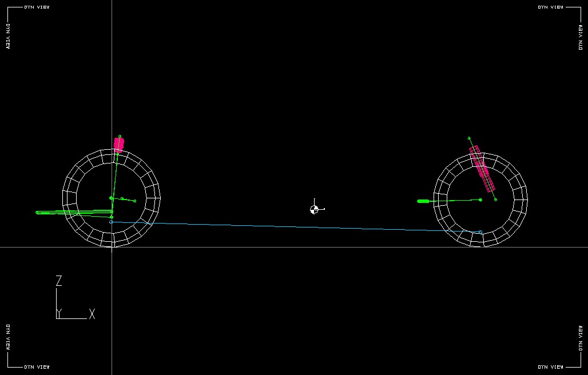Click the top-left horizontal DYN VIEW label

(x=37, y=7)
